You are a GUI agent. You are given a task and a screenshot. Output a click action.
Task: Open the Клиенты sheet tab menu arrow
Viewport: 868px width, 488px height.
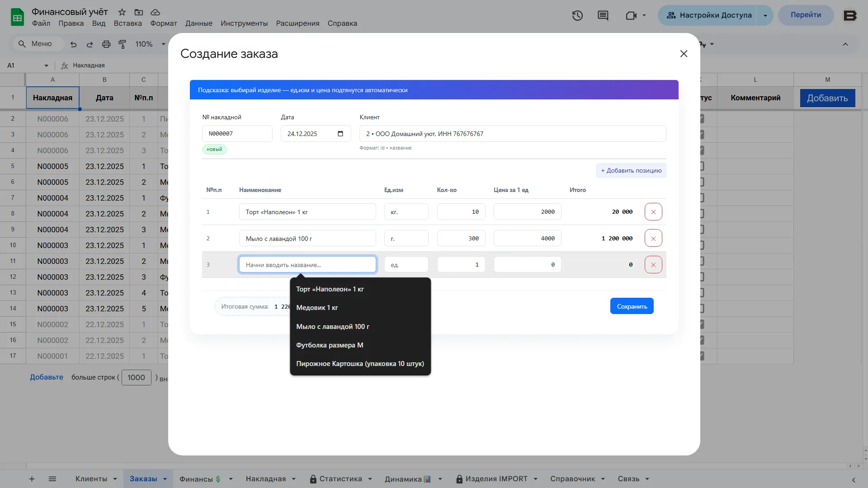click(115, 479)
